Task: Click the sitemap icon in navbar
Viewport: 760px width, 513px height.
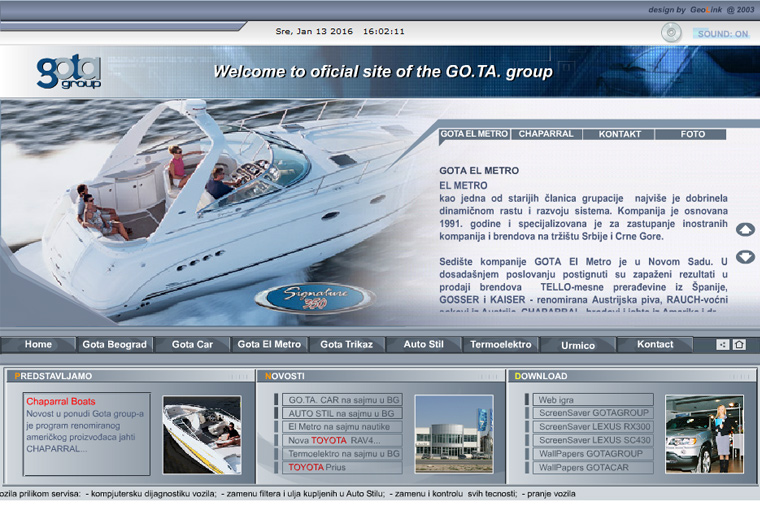Action: 723,344
